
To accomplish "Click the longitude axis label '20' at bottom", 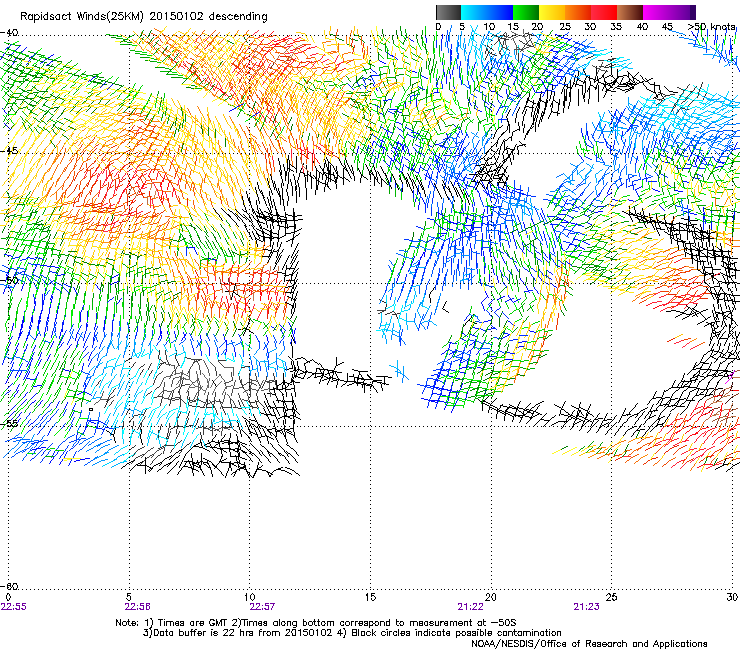I will [491, 597].
